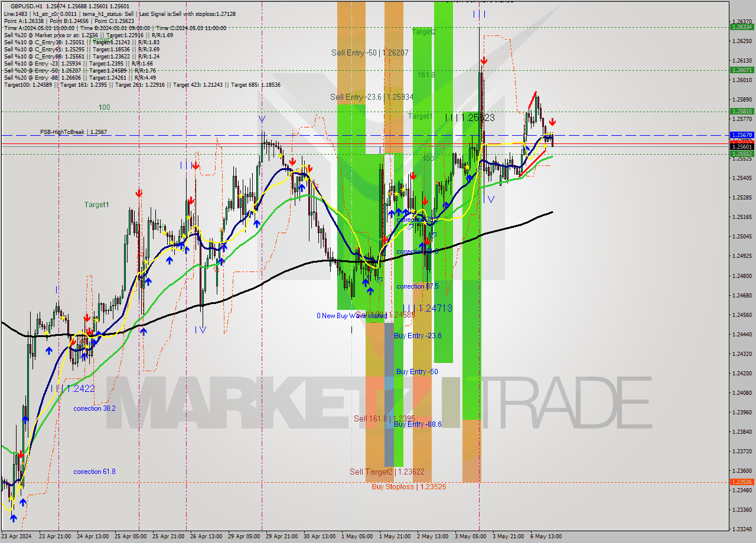Select the 'correction 38.2' label

tap(94, 408)
